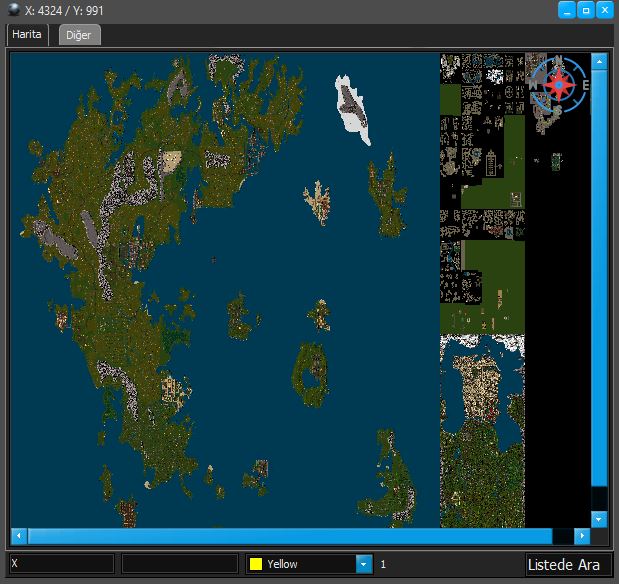
Task: Click the horizontal scrollbar right arrow
Action: 582,536
